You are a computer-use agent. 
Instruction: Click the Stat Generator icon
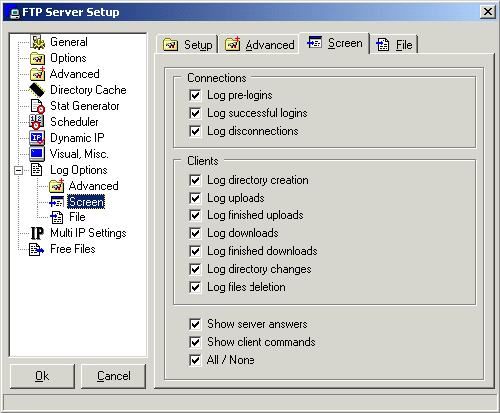pyautogui.click(x=37, y=106)
